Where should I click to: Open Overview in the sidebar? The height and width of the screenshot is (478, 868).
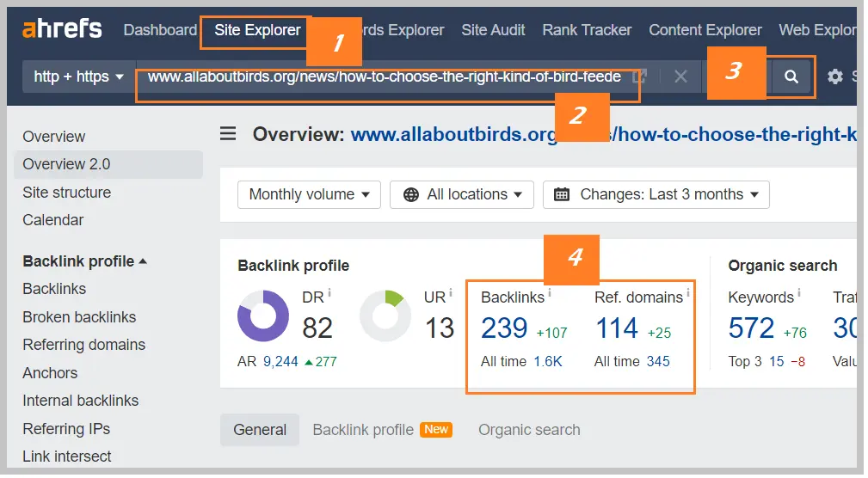(x=53, y=137)
